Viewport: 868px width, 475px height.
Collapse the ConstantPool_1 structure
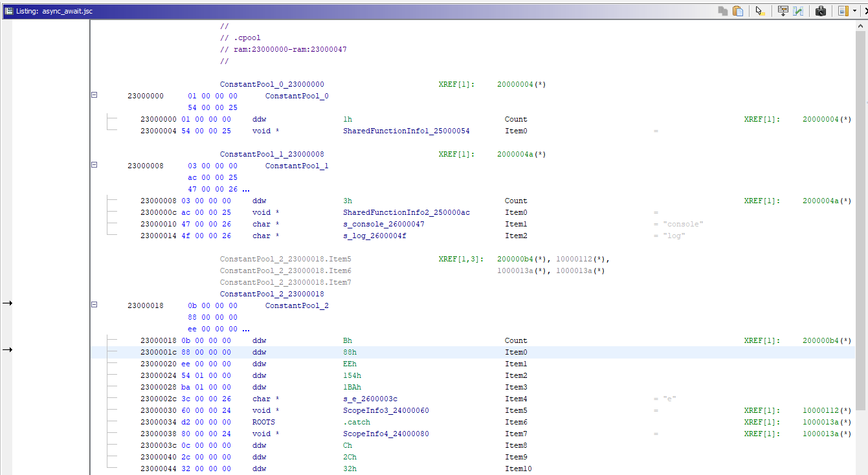[x=94, y=165]
